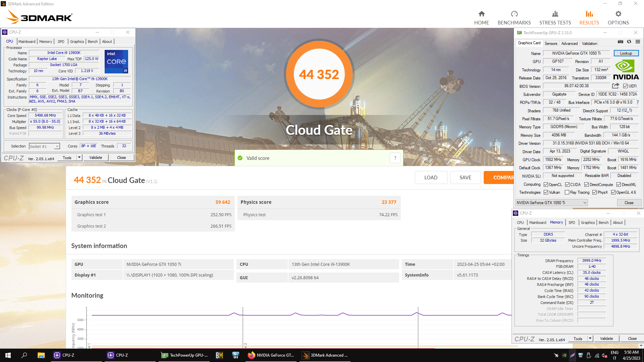Screen dimensions: 644x362
Task: Click ENG IT language indicator
Action: [614, 355]
